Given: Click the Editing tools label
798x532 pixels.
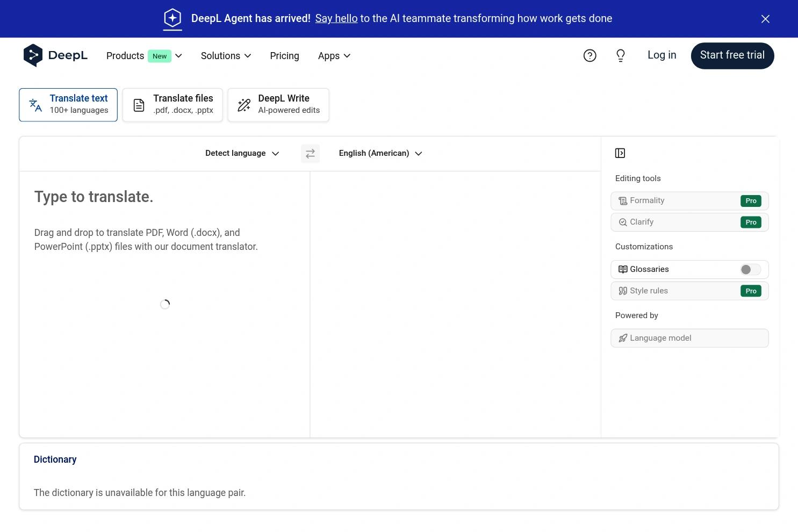Looking at the screenshot, I should point(638,178).
